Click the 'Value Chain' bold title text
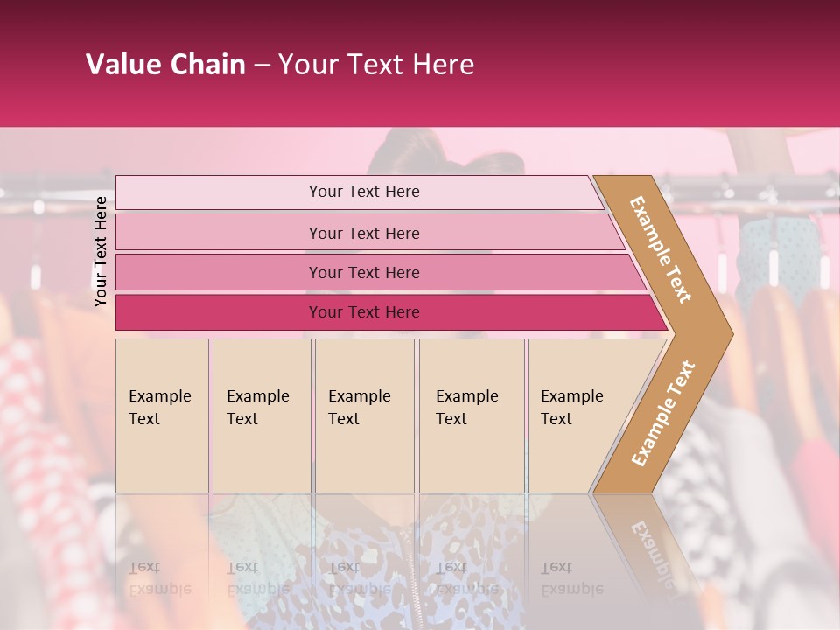This screenshot has width=840, height=630. click(165, 65)
